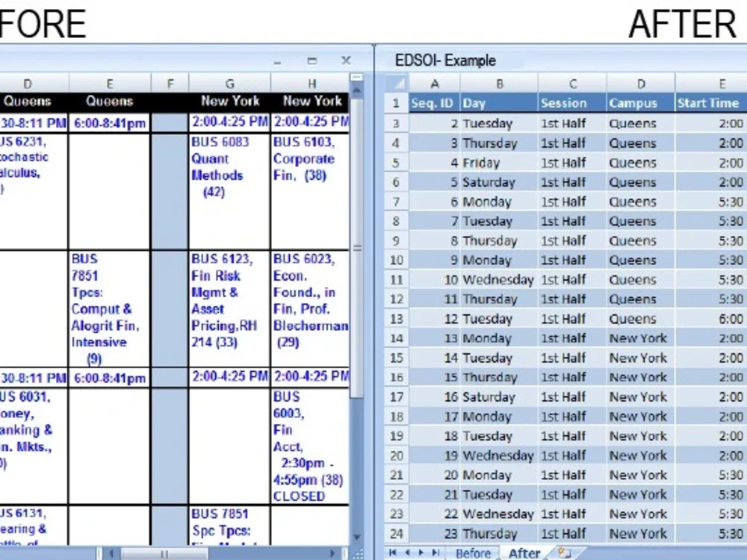
Task: Select column H header in Before sheet
Action: pyautogui.click(x=311, y=84)
